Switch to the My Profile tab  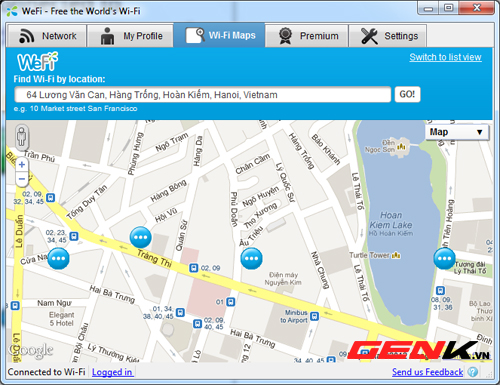click(131, 36)
